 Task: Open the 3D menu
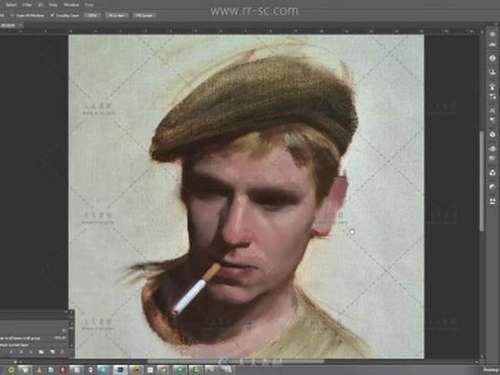click(41, 5)
